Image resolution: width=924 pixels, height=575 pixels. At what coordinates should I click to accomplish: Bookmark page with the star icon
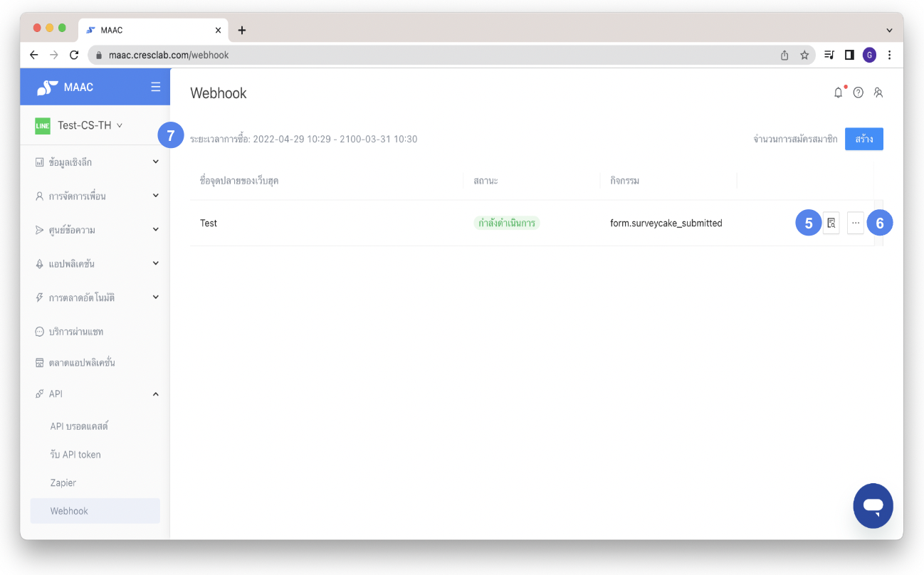tap(804, 55)
